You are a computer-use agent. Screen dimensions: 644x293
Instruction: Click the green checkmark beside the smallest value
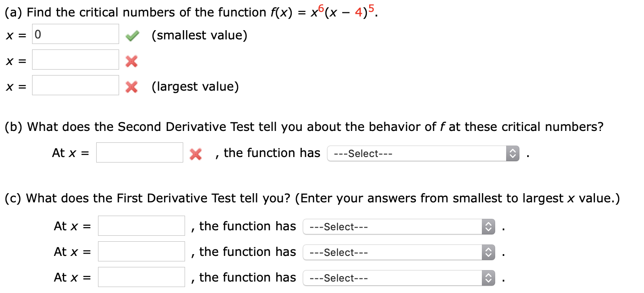pyautogui.click(x=132, y=35)
